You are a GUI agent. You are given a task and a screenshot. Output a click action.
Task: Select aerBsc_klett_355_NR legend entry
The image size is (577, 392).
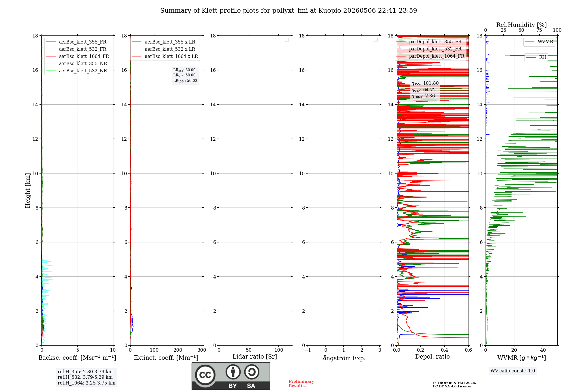coord(76,63)
